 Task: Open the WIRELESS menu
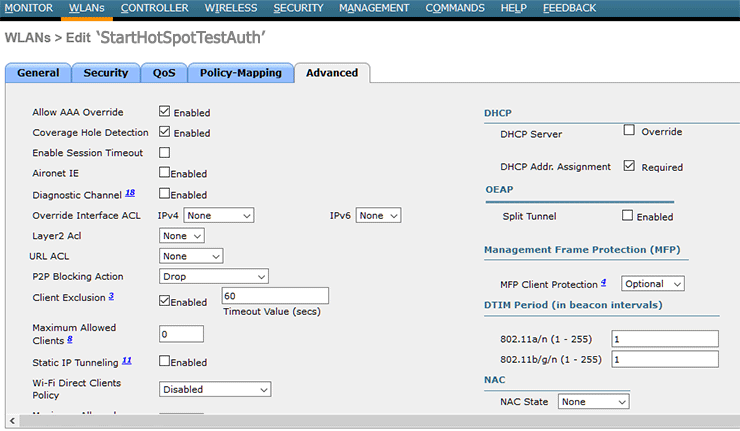pyautogui.click(x=230, y=8)
